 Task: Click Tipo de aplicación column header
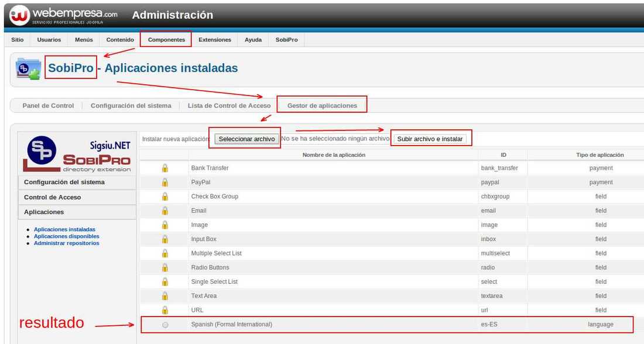click(x=600, y=155)
